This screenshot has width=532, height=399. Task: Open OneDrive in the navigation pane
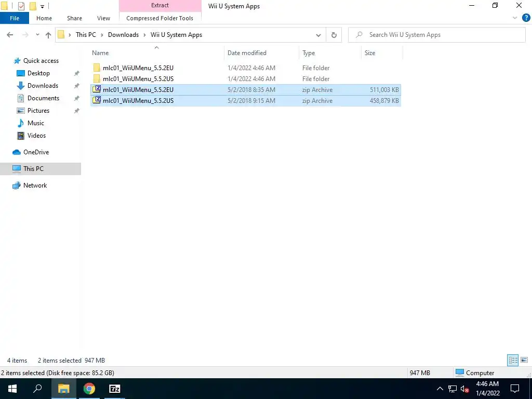(36, 152)
